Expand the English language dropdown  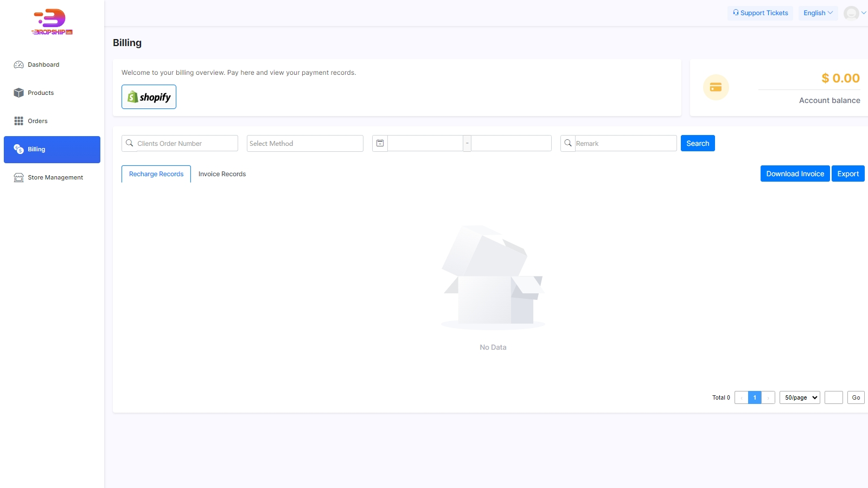click(818, 13)
